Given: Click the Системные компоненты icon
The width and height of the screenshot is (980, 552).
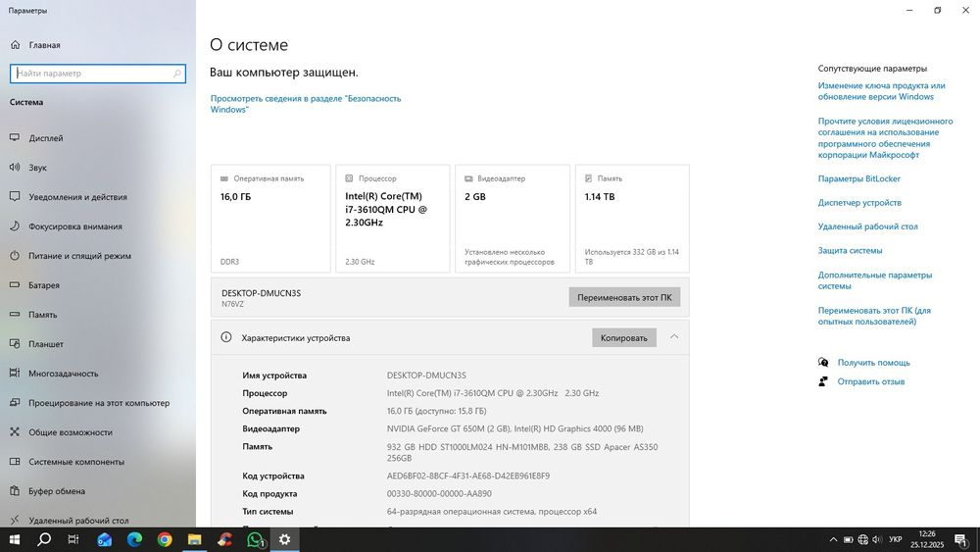Looking at the screenshot, I should coord(15,462).
